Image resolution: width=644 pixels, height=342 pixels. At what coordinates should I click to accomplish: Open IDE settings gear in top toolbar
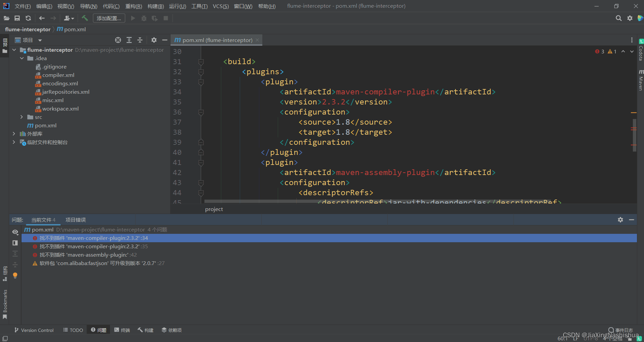[x=630, y=18]
